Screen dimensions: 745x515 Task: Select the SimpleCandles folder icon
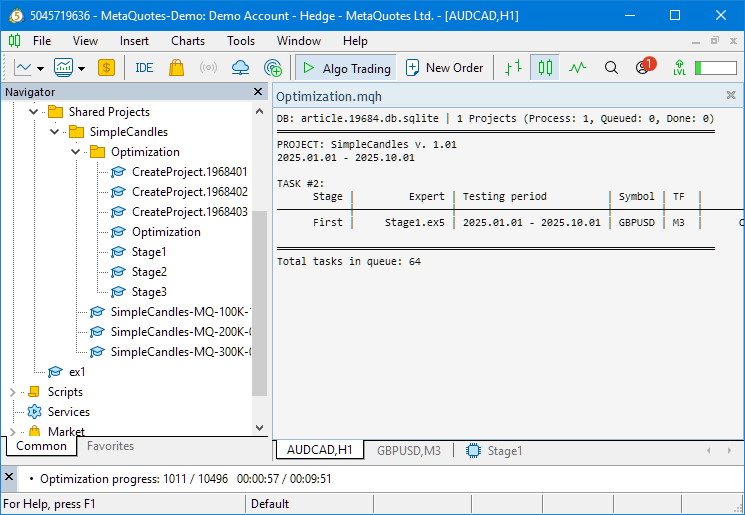coord(76,132)
